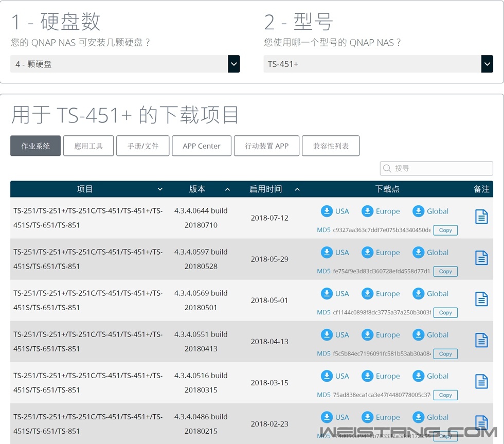Show the 兼容性列表 tab
The image size is (504, 444).
pos(331,146)
